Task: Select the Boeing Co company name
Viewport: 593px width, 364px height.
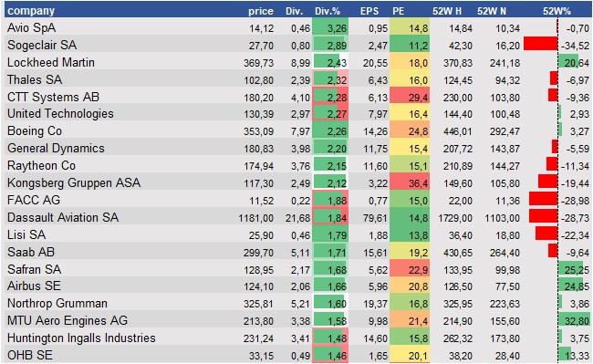Action: (x=35, y=130)
